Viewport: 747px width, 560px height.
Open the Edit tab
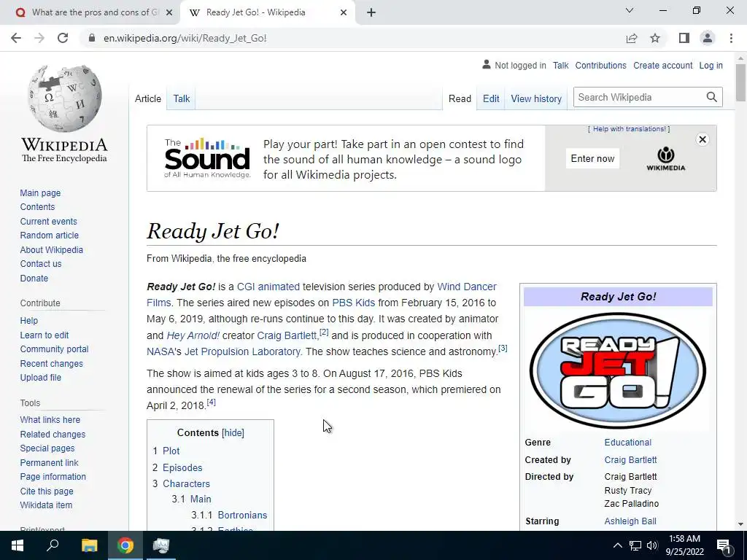tap(491, 98)
